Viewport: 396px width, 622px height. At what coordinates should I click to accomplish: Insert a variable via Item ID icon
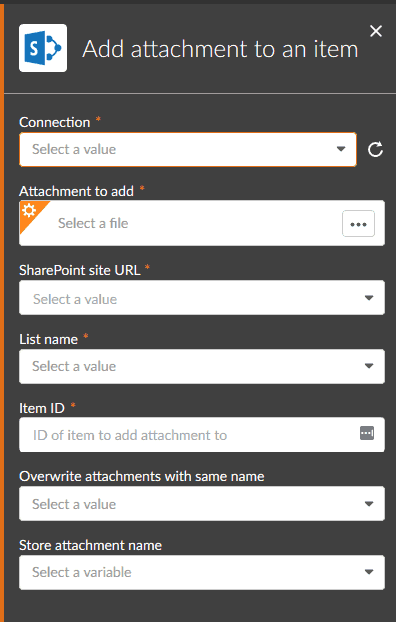click(367, 433)
